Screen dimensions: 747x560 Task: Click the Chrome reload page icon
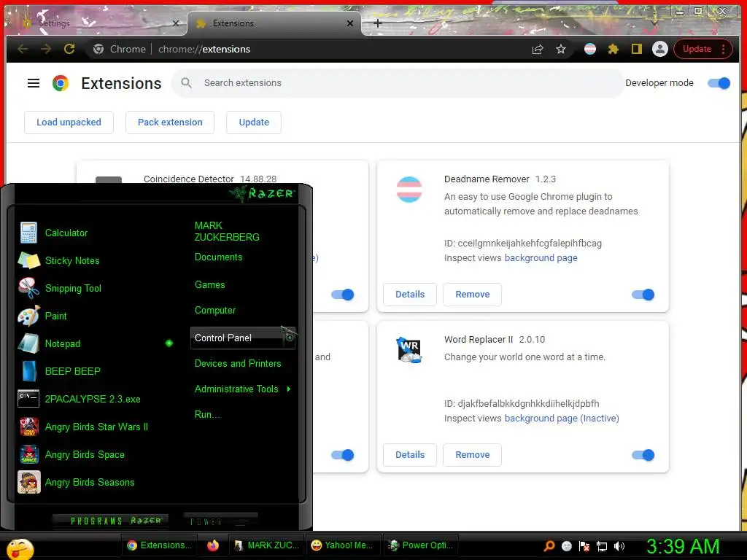tap(69, 49)
